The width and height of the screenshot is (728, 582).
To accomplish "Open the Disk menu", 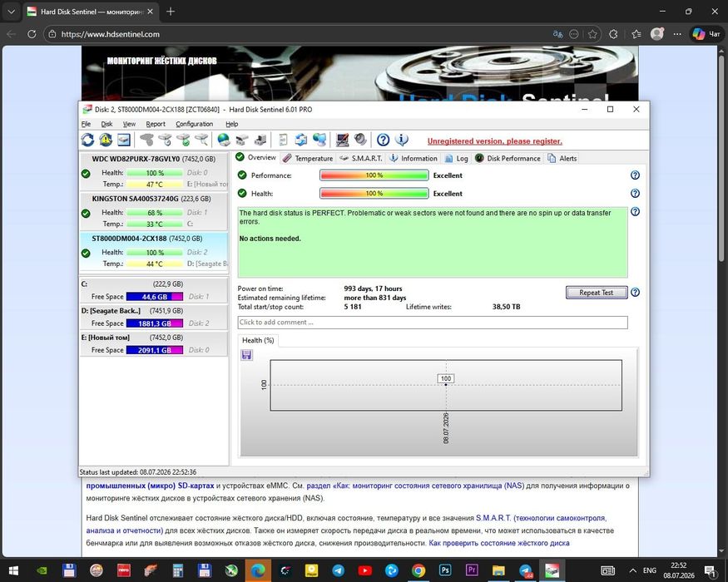I will (x=106, y=124).
